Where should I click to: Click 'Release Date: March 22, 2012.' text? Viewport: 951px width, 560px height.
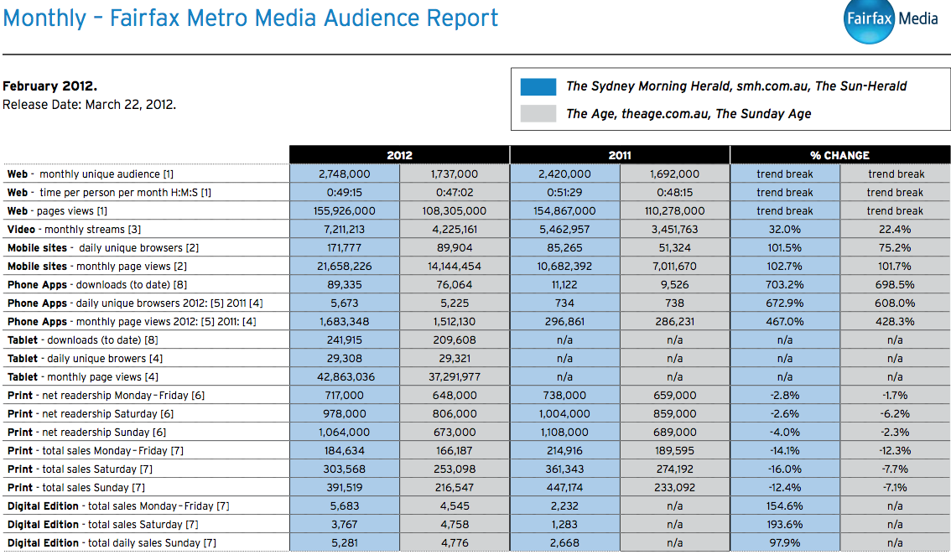click(89, 104)
